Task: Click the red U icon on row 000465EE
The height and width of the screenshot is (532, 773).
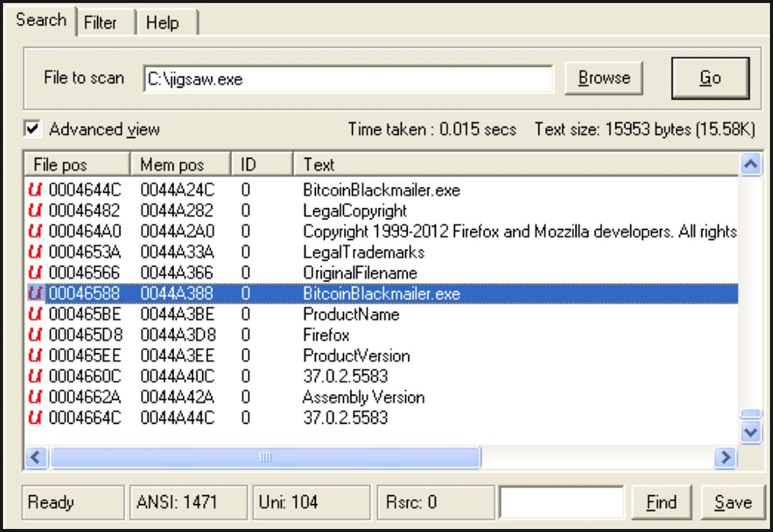Action: click(x=36, y=355)
